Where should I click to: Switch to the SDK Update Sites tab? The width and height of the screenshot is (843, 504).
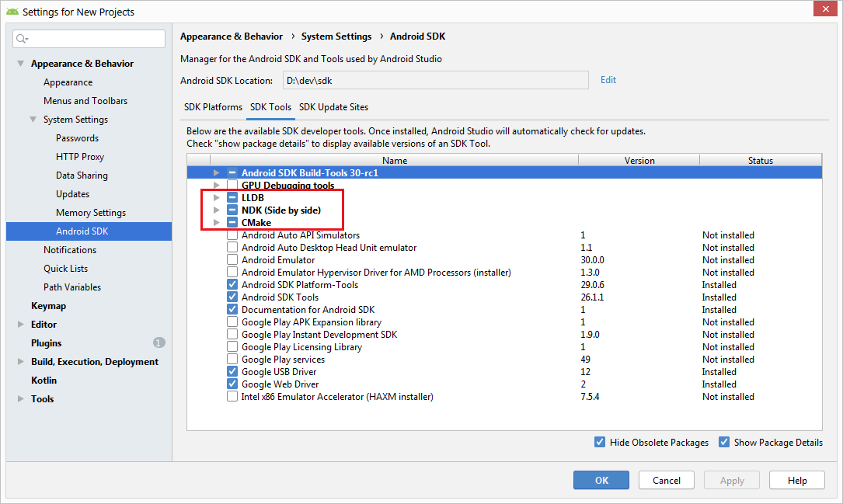pyautogui.click(x=333, y=107)
